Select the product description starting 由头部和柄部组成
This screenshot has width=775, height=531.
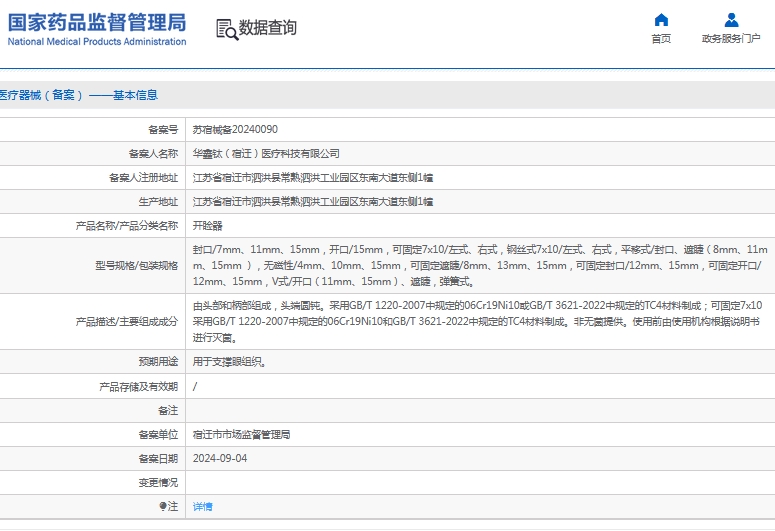[477, 321]
